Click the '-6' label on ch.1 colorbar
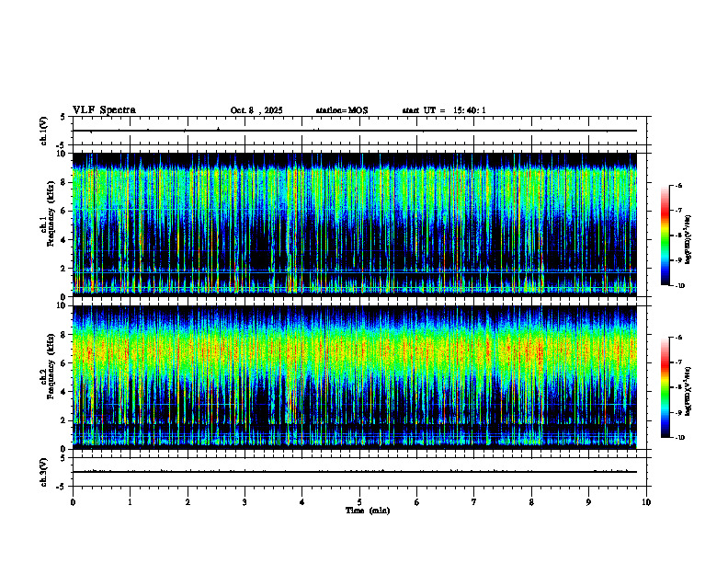 pos(678,185)
